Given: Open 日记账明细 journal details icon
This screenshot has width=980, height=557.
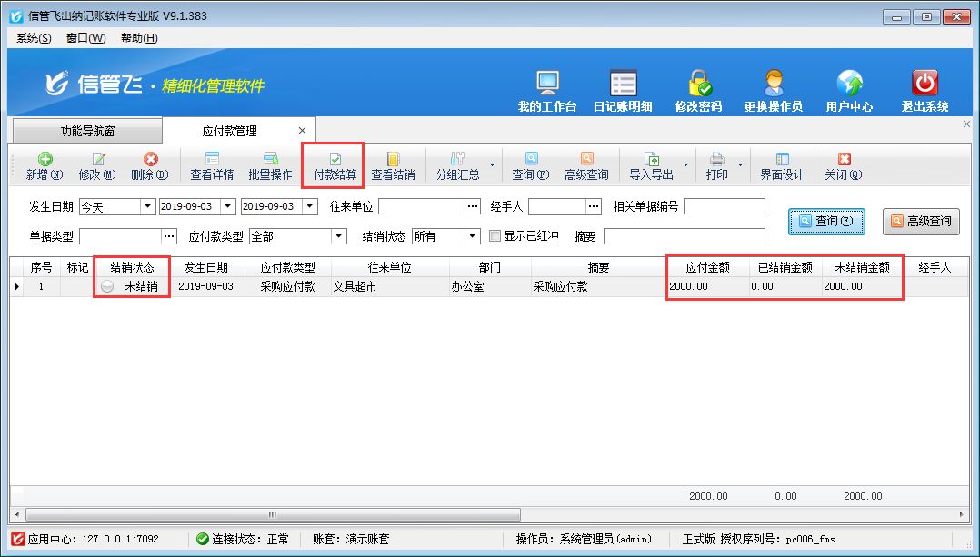Looking at the screenshot, I should point(623,91).
